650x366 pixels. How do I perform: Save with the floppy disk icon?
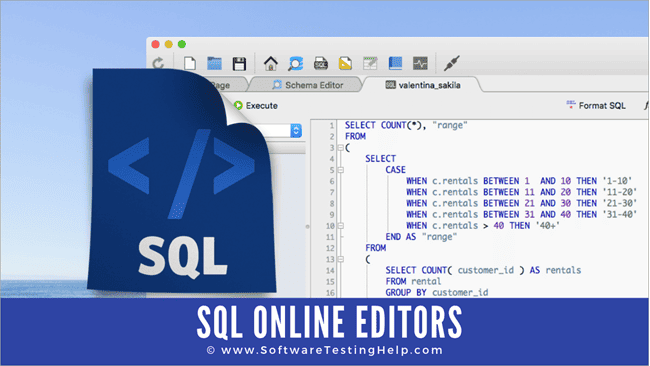coord(239,64)
